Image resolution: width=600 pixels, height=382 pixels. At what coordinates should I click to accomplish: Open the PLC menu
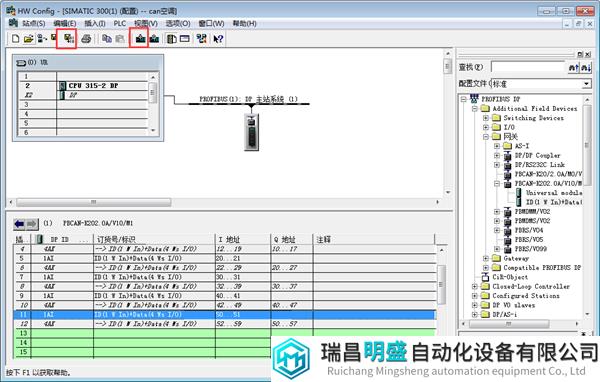119,23
